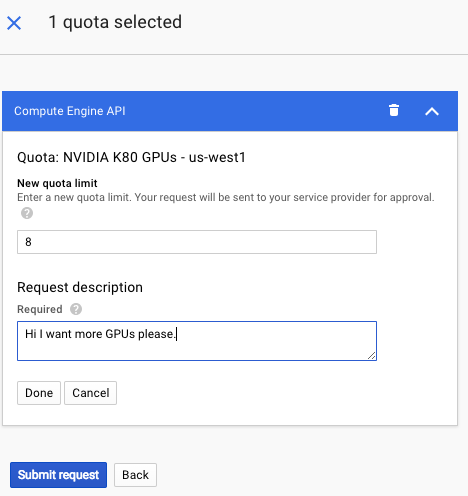Click the 'New quota limit' label
This screenshot has height=496, width=468.
coord(57,183)
